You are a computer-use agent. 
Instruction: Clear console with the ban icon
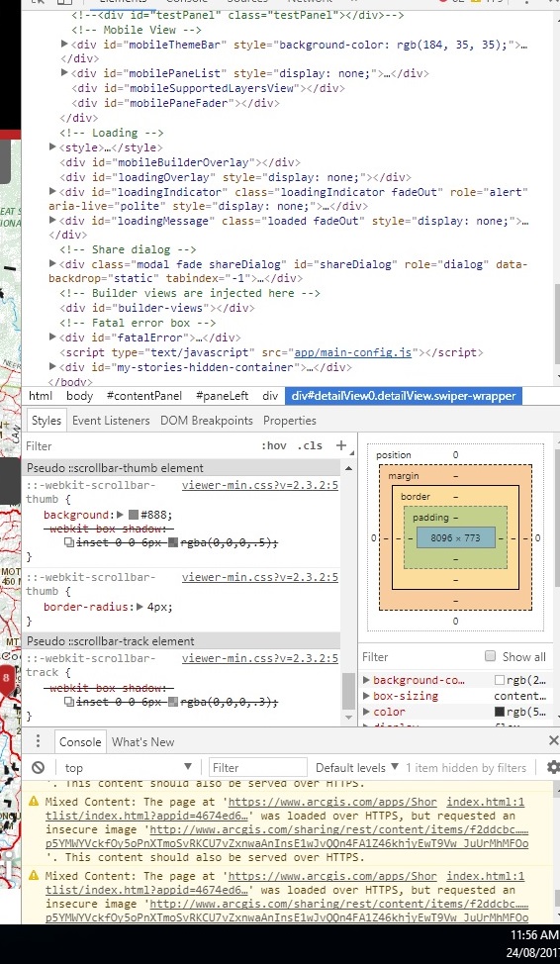(39, 767)
